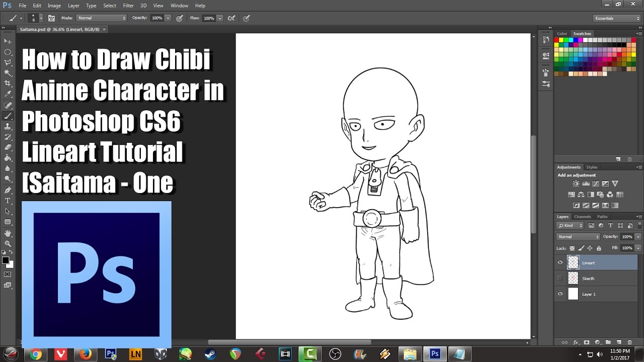Image resolution: width=644 pixels, height=362 pixels.
Task: Toggle the Brush panel from options bar
Action: click(51, 18)
